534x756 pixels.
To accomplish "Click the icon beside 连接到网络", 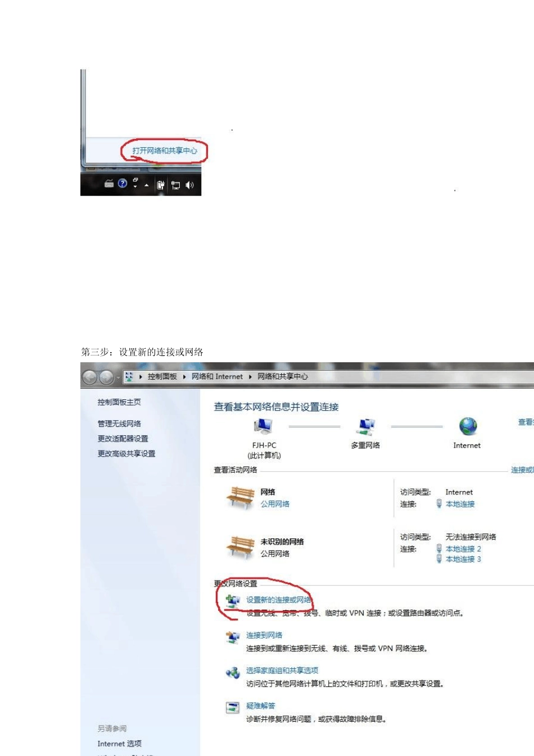I will tap(233, 637).
